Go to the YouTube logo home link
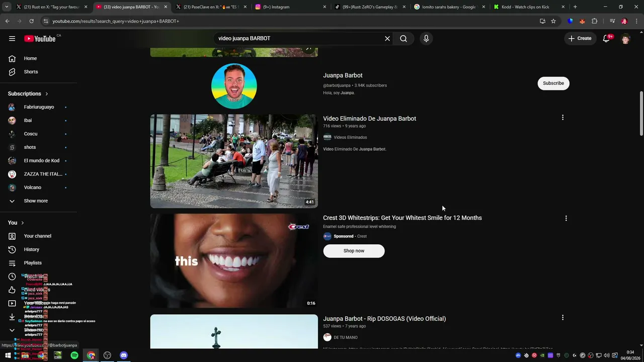The image size is (644, 362). pos(40,39)
